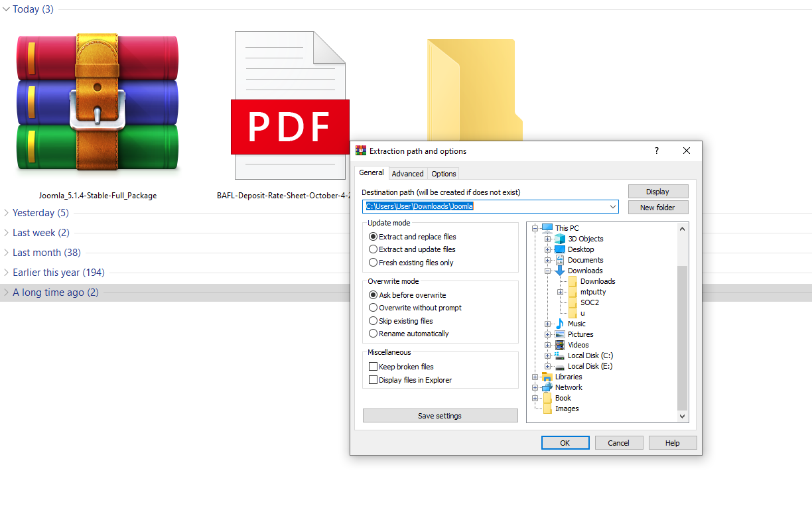The width and height of the screenshot is (812, 508).
Task: Expand the Last week (2) group
Action: tap(7, 233)
